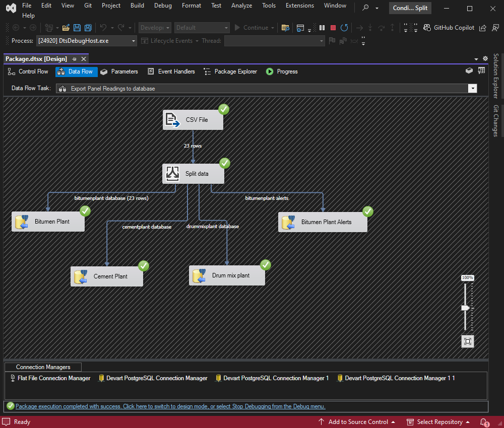
Task: Toggle the SSIS Toolbox icon
Action: click(469, 70)
